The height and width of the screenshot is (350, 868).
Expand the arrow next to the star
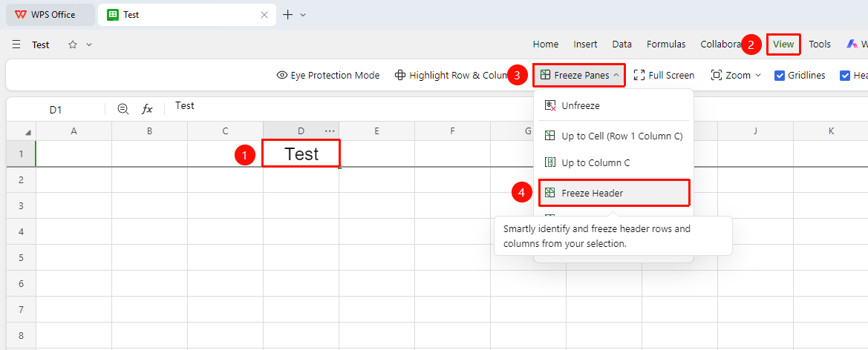[89, 44]
